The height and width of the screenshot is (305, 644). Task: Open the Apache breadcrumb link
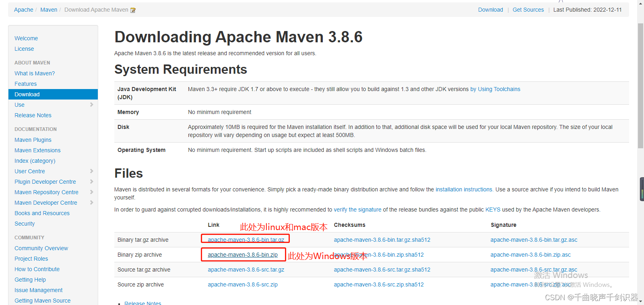pos(24,10)
